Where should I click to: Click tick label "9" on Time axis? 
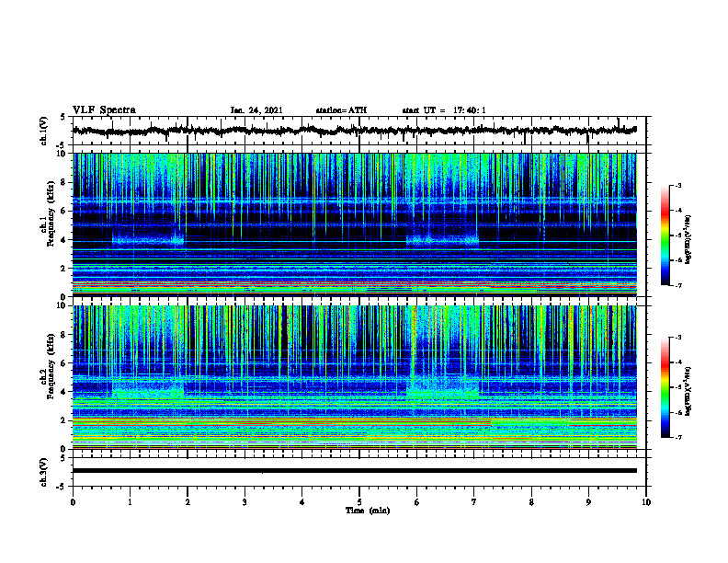588,502
